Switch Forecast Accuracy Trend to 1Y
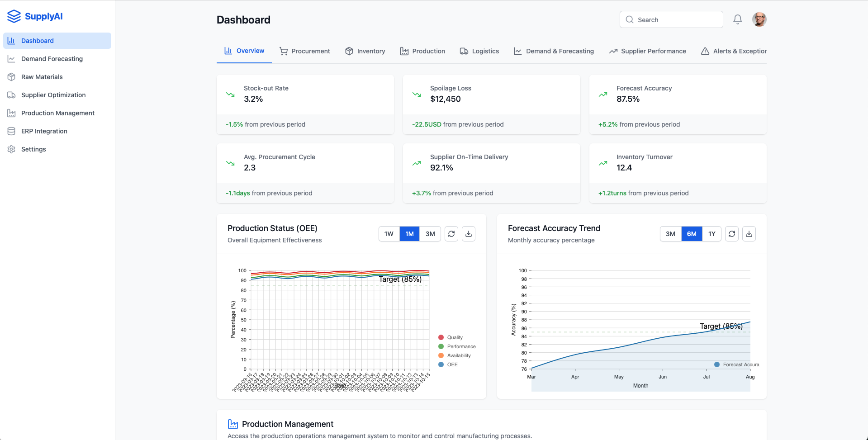The width and height of the screenshot is (868, 440). coord(711,234)
